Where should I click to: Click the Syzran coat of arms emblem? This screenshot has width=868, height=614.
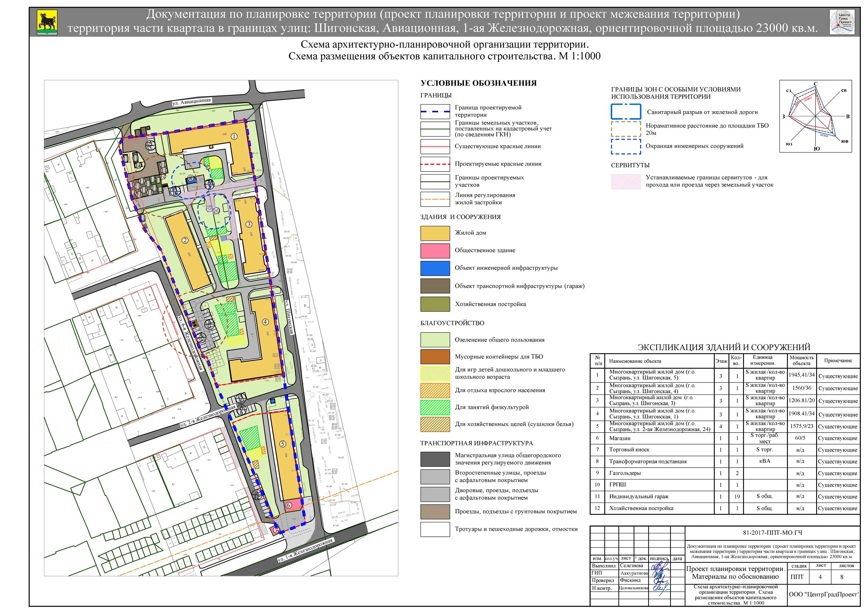pos(47,22)
